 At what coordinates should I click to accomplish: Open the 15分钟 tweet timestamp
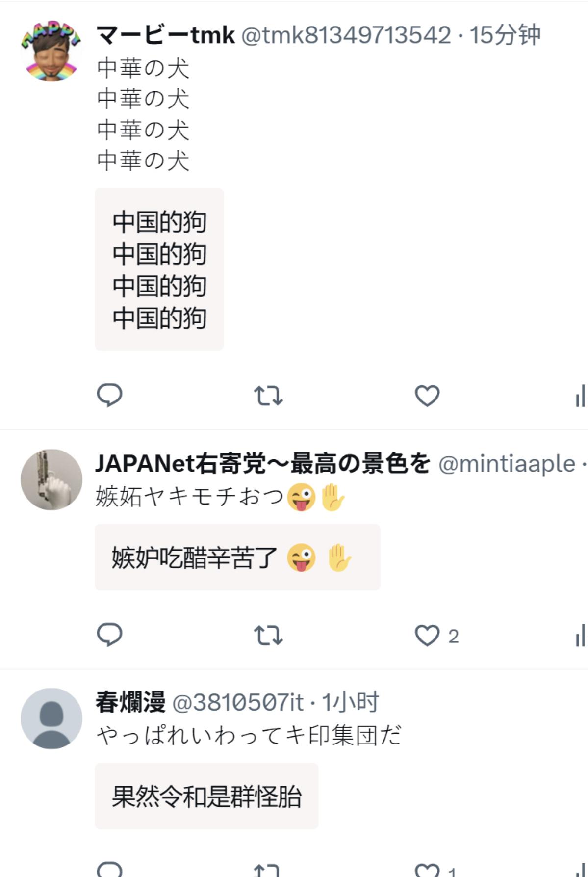505,35
